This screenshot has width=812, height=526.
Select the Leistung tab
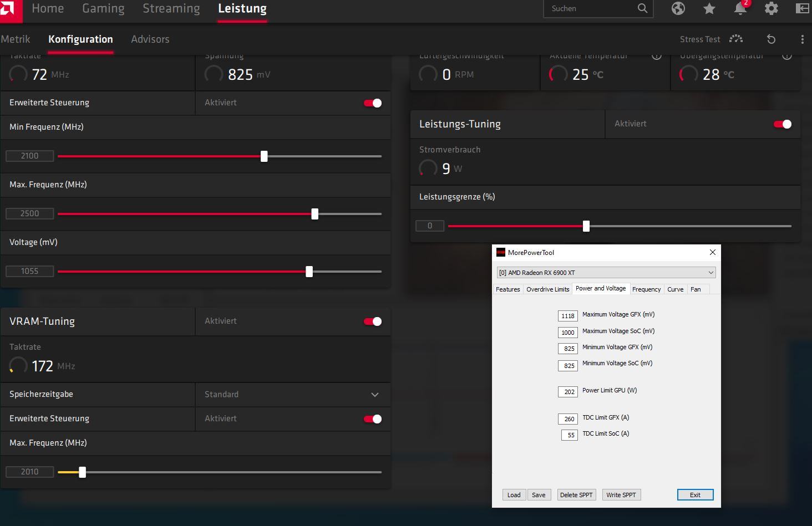(242, 9)
